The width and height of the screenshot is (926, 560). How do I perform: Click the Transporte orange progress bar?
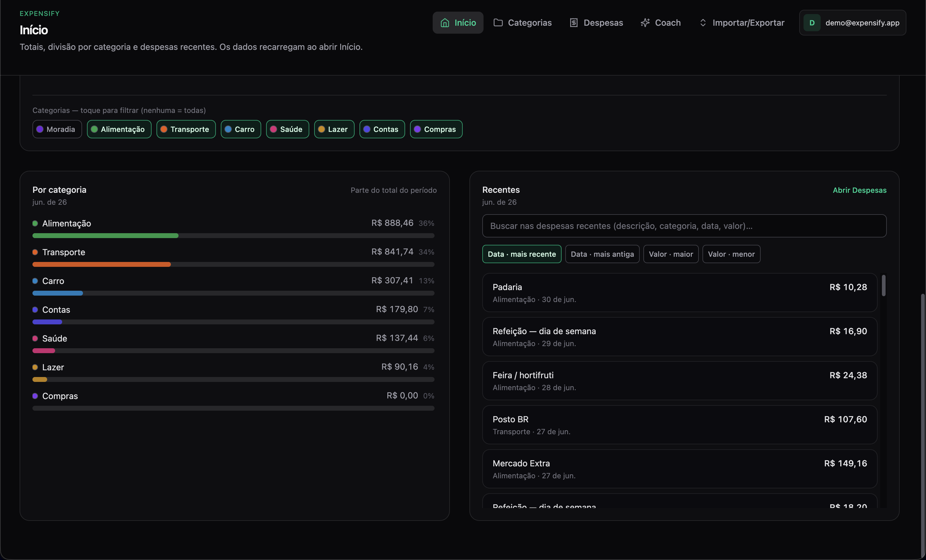(x=101, y=264)
